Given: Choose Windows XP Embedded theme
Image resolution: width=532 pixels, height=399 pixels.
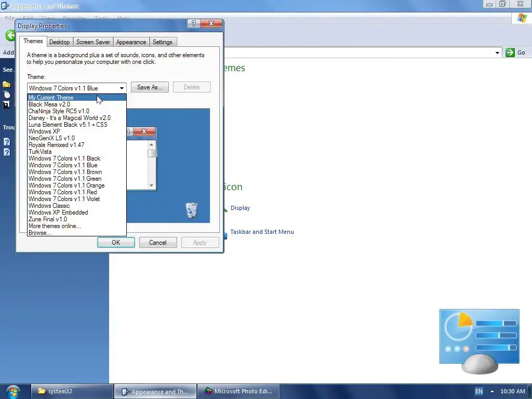Looking at the screenshot, I should pos(77,212).
